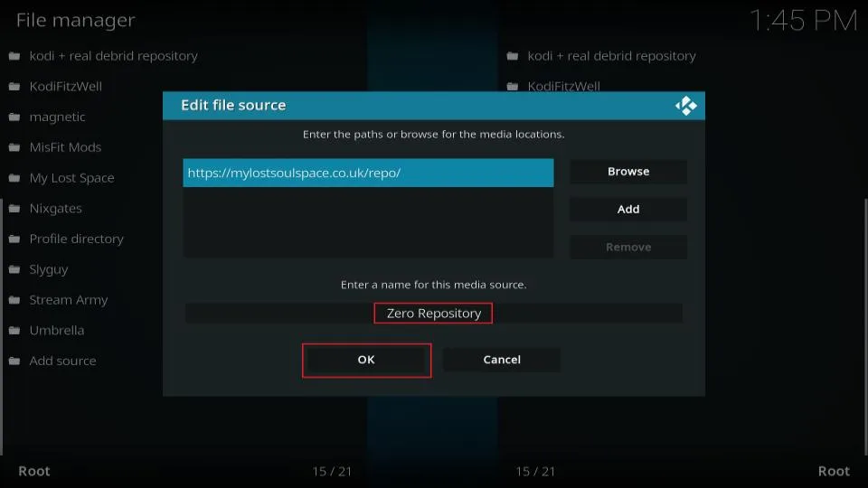Select folder icon for My Lost Space

pyautogui.click(x=14, y=178)
